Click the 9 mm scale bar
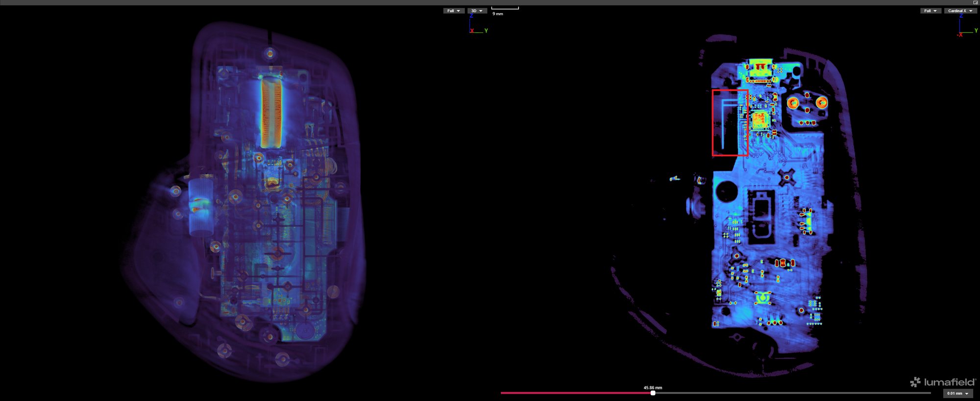The height and width of the screenshot is (401, 980). pyautogui.click(x=505, y=9)
